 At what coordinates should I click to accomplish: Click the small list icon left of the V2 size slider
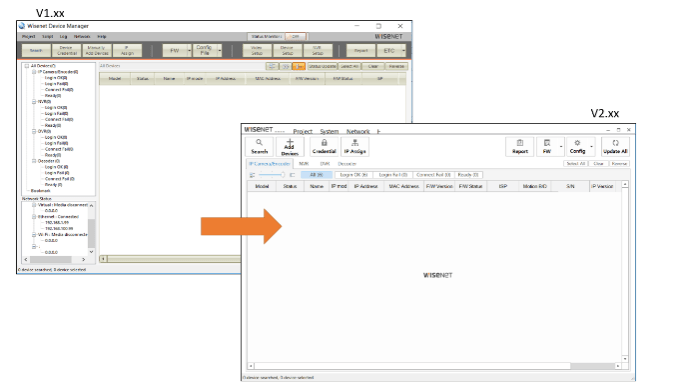click(252, 175)
